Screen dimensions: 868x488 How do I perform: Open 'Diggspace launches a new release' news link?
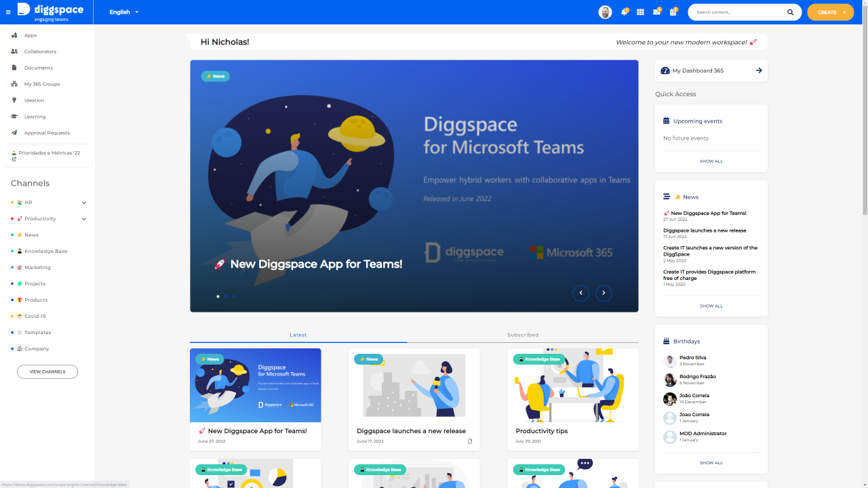click(x=705, y=230)
